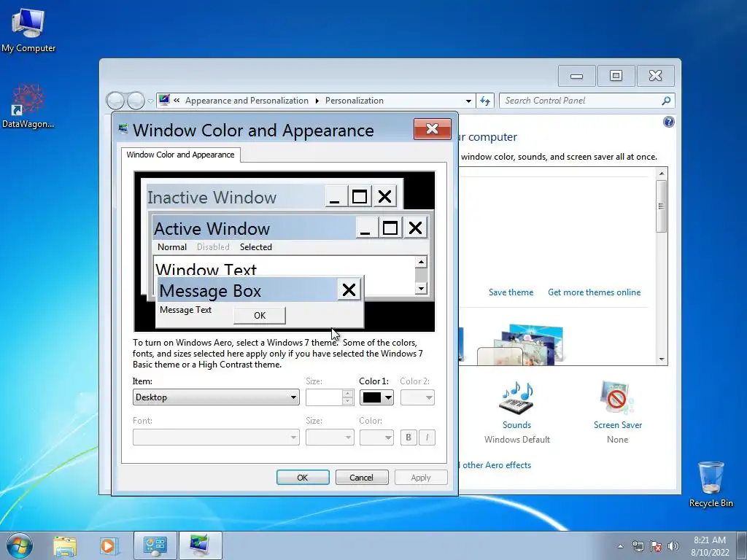The height and width of the screenshot is (560, 747).
Task: Click the other Aero effects link
Action: click(x=496, y=465)
